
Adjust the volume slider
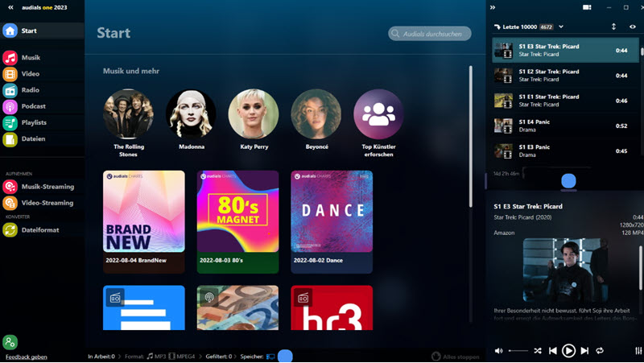click(x=518, y=351)
